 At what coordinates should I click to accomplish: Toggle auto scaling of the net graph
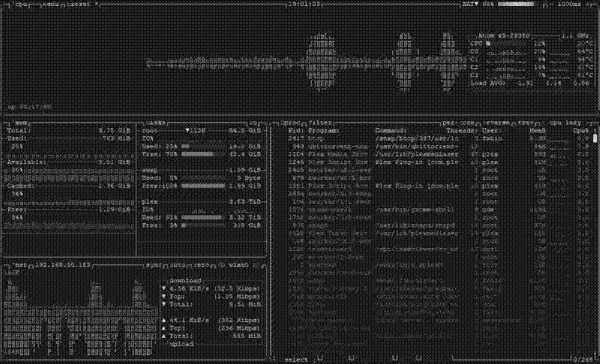[x=178, y=264]
